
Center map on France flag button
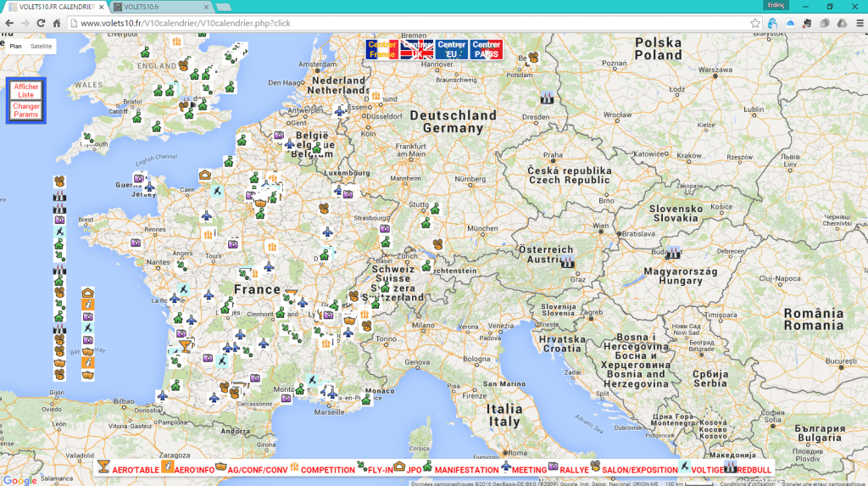point(381,49)
